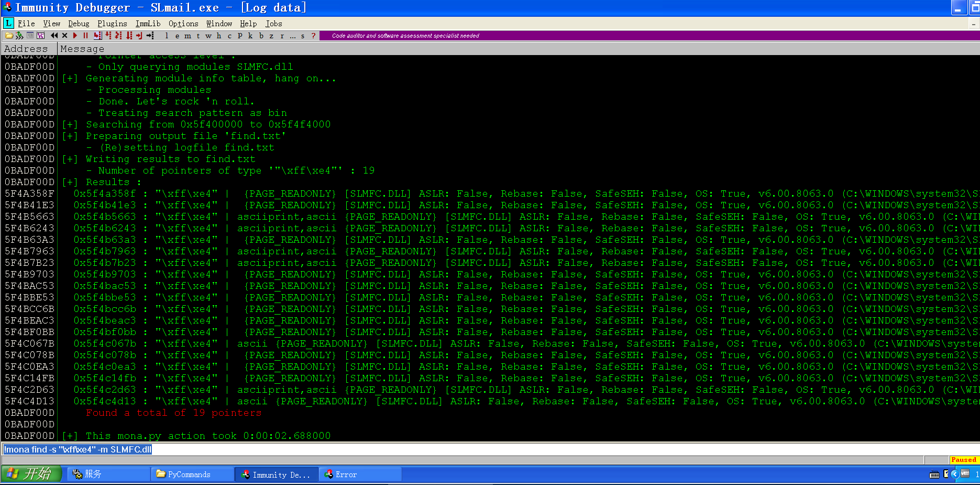Image resolution: width=980 pixels, height=485 pixels.
Task: Show Breakpoints via 'b' toolbar button
Action: [261, 36]
